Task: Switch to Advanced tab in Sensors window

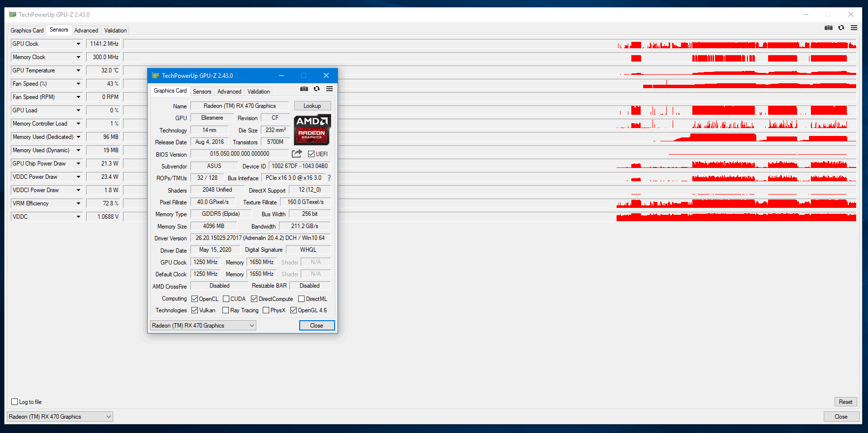Action: click(x=86, y=31)
